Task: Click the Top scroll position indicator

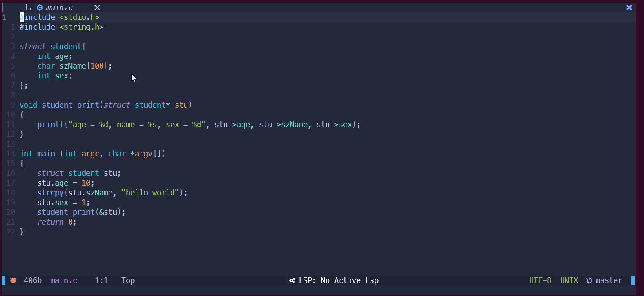Action: pyautogui.click(x=128, y=280)
